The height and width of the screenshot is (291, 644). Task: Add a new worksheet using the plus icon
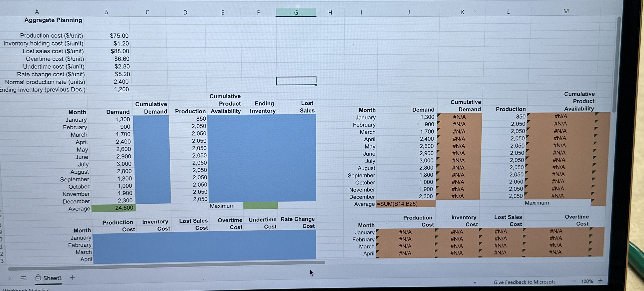click(72, 277)
